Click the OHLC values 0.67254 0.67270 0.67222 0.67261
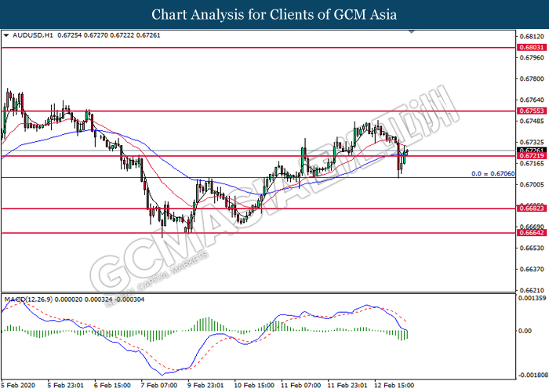Viewport: 549px width, 392px height. (109, 35)
